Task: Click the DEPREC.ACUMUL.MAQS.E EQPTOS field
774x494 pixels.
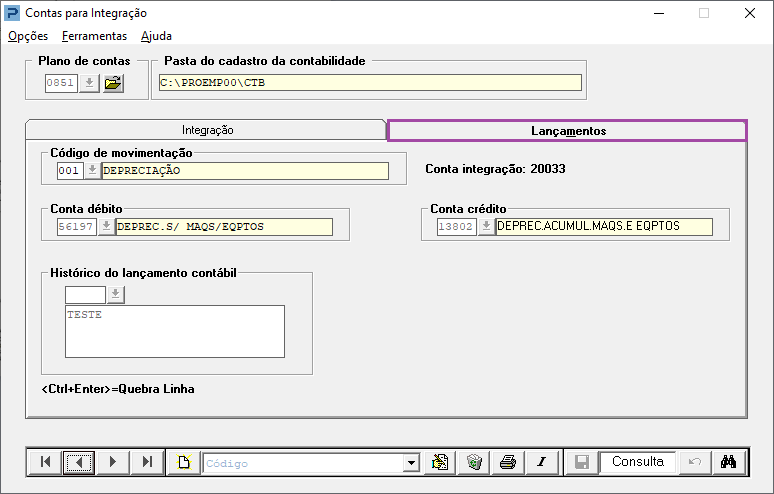Action: pos(604,227)
